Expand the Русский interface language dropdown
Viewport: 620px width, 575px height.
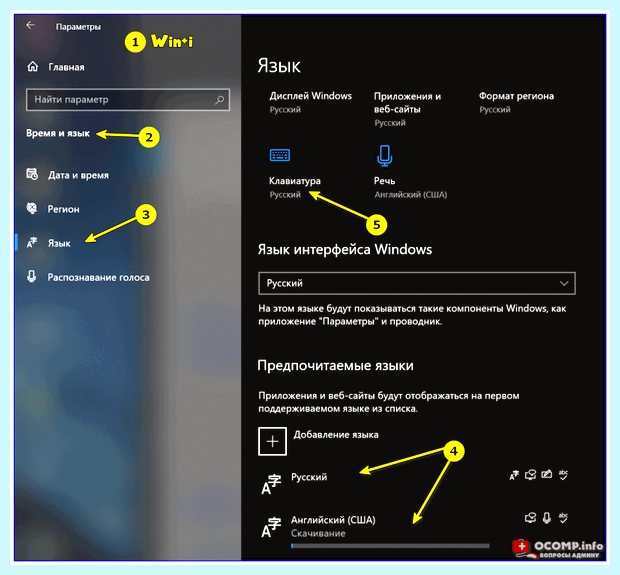pyautogui.click(x=417, y=283)
